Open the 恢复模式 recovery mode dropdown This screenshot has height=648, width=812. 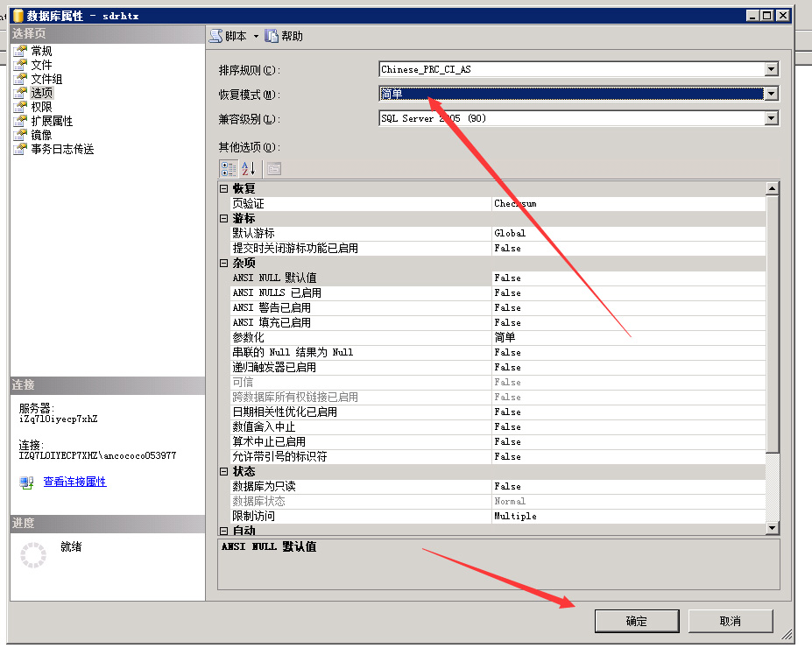(x=771, y=94)
